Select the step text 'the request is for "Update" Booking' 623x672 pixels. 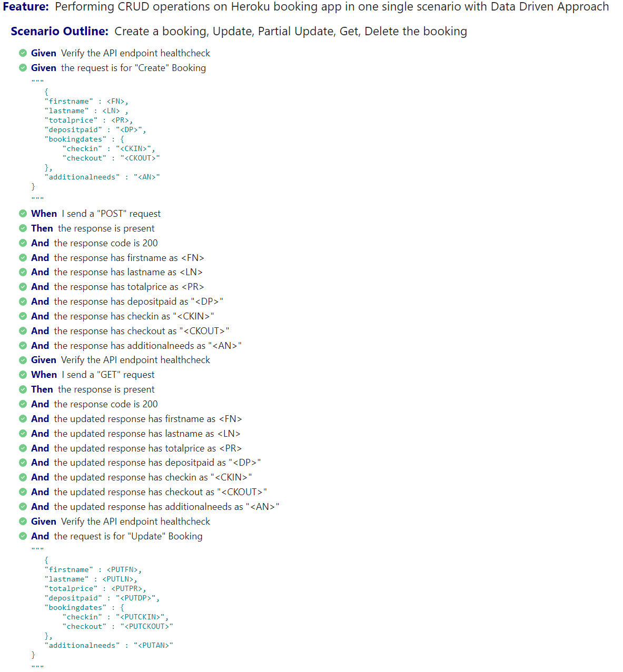click(128, 536)
